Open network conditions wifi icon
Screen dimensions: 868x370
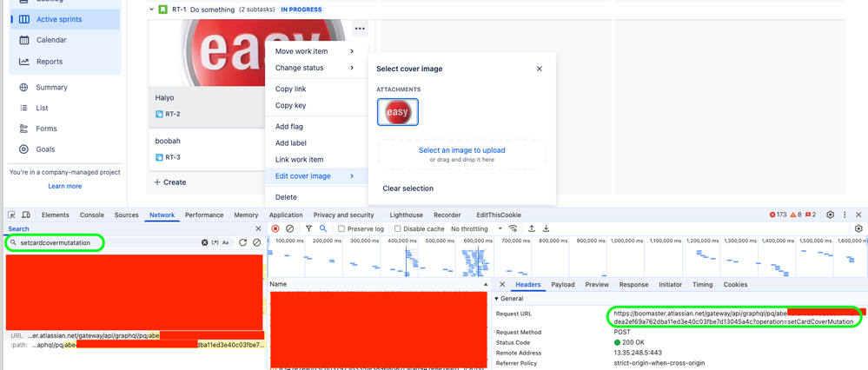click(x=514, y=228)
